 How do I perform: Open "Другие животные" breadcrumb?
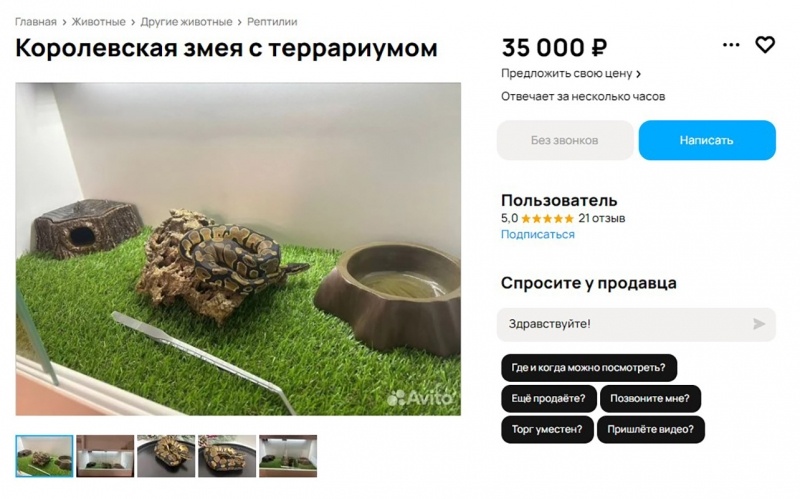[x=186, y=22]
